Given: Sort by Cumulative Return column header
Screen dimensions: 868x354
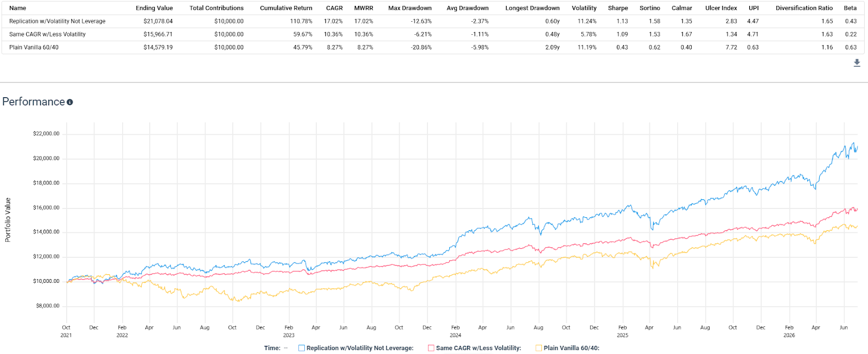Looking at the screenshot, I should (x=286, y=8).
